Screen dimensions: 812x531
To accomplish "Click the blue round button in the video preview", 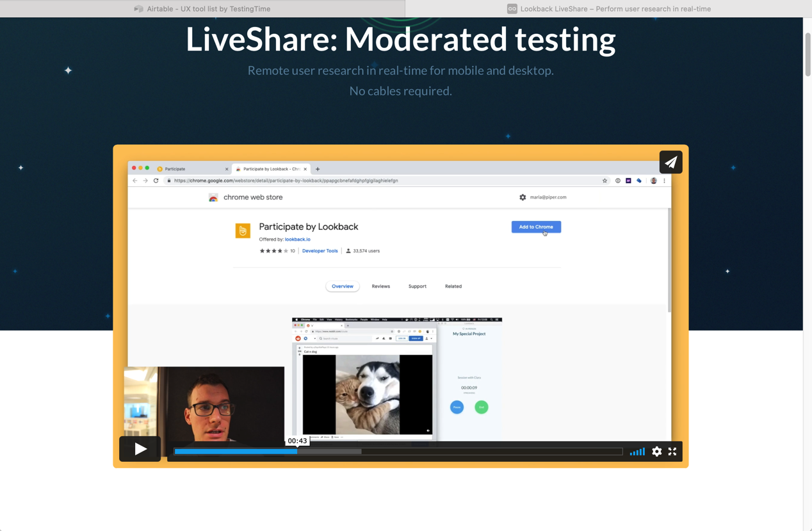I will tap(457, 407).
